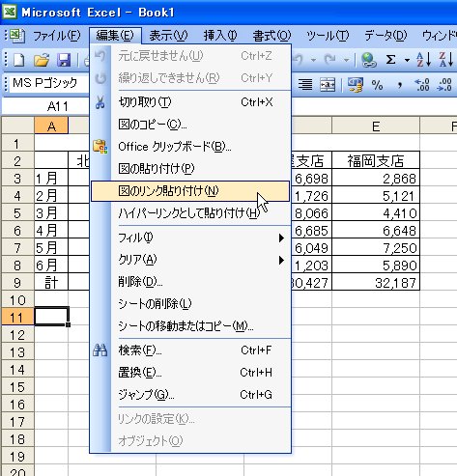Viewport: 457px width, 476px height.
Task: Choose シートの移動またはコピー(M)... item
Action: pyautogui.click(x=190, y=326)
